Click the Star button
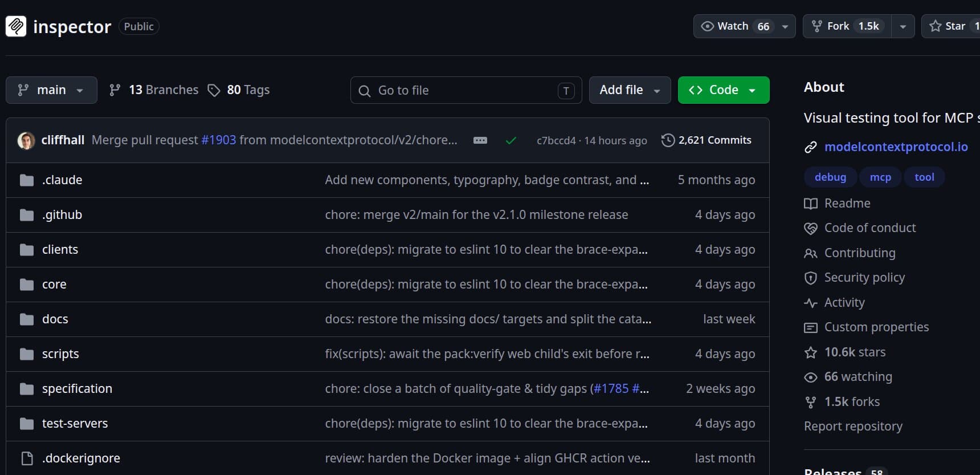 [x=952, y=26]
